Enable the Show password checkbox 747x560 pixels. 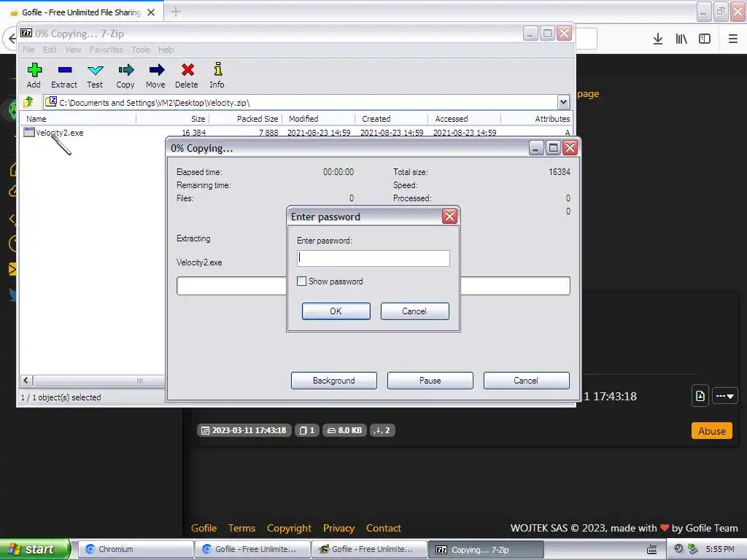click(301, 281)
